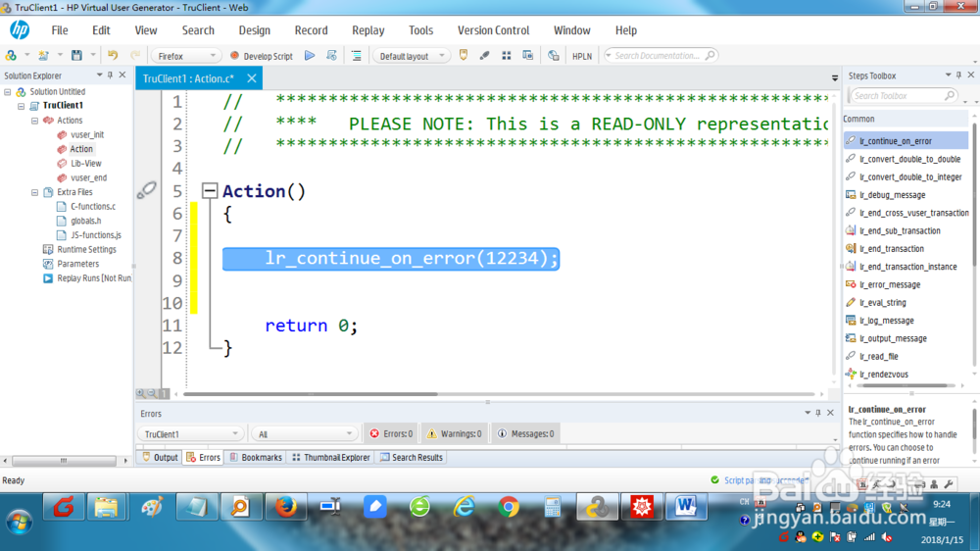
Task: Open the Record menu
Action: (x=312, y=30)
